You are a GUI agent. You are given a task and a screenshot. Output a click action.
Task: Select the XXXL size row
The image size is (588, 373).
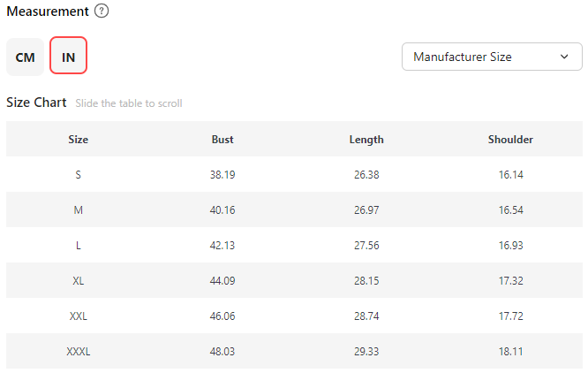[79, 351]
